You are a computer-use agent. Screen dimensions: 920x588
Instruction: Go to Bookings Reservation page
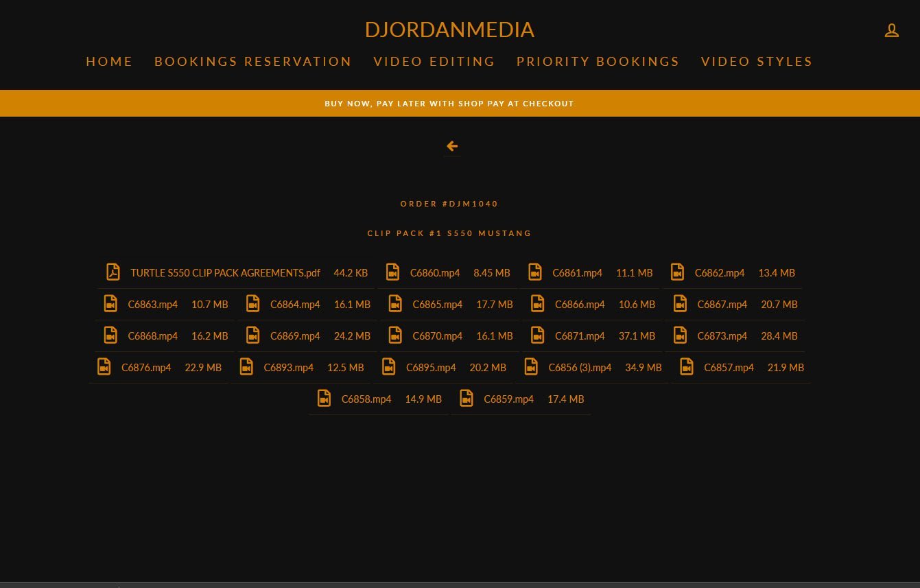click(252, 62)
